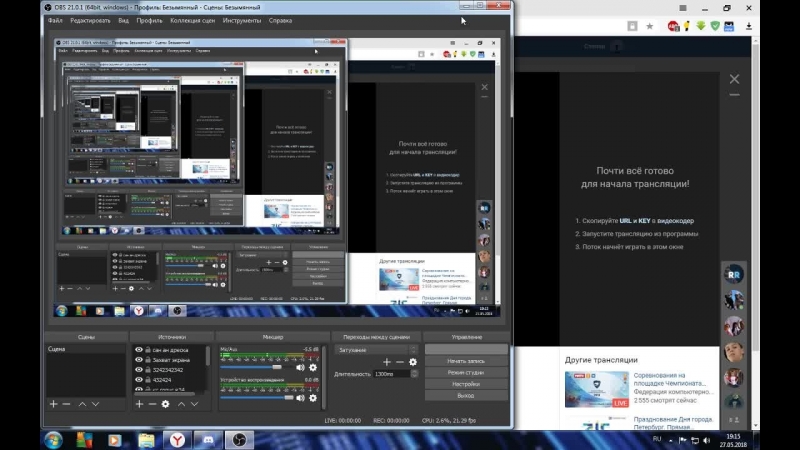Remove the scene transition with the minus icon
This screenshot has width=800, height=450.
pos(399,362)
